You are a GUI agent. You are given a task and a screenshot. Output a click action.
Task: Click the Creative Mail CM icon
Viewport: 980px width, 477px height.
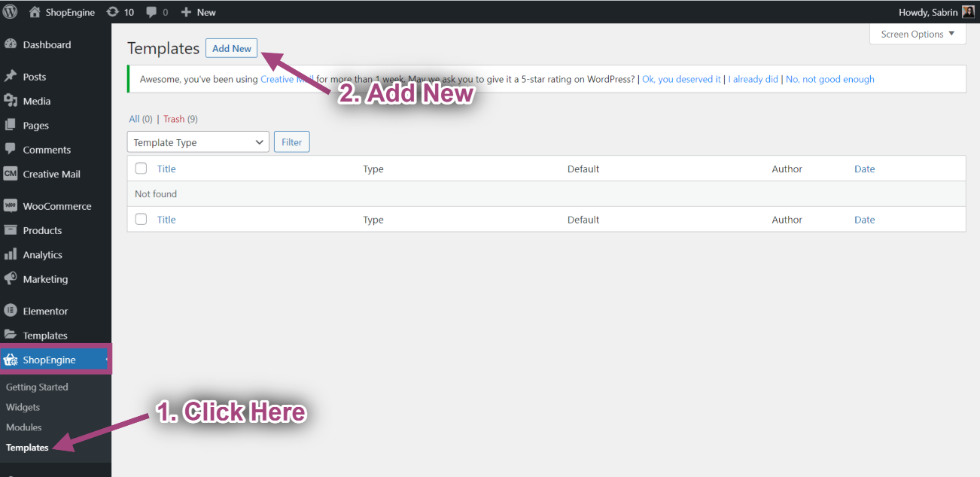click(x=11, y=174)
